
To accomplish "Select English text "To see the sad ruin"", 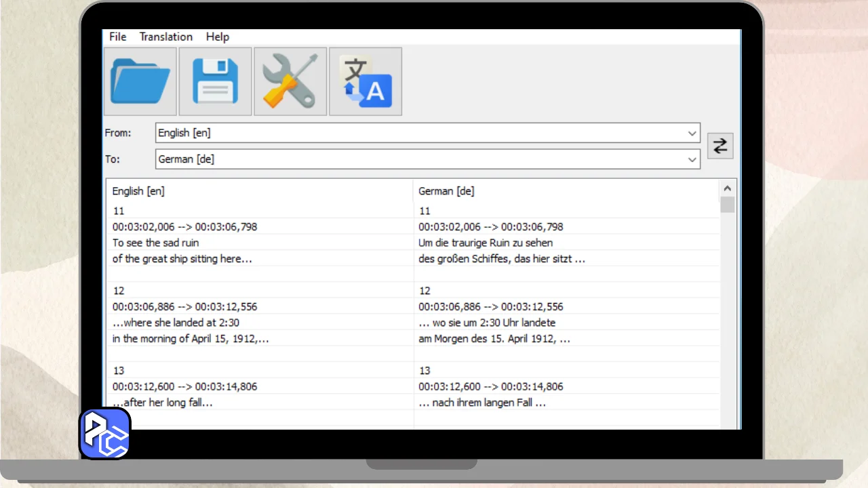I will click(x=156, y=243).
